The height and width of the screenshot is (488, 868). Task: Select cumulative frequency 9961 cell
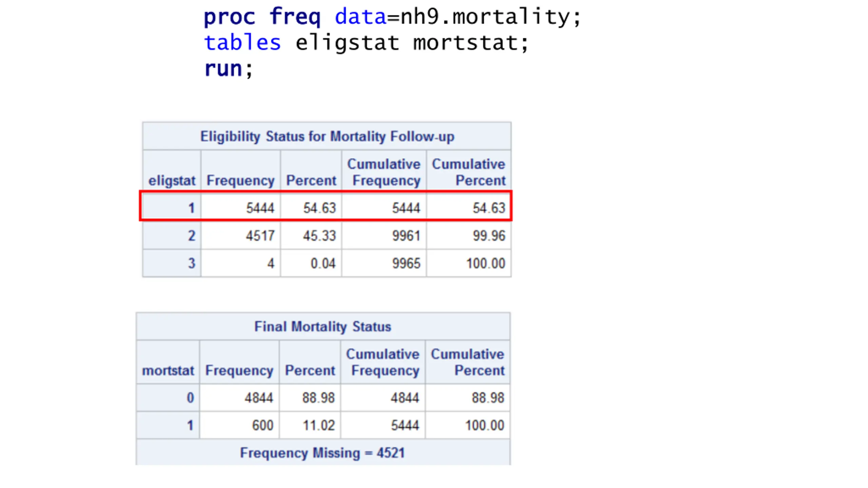click(406, 236)
